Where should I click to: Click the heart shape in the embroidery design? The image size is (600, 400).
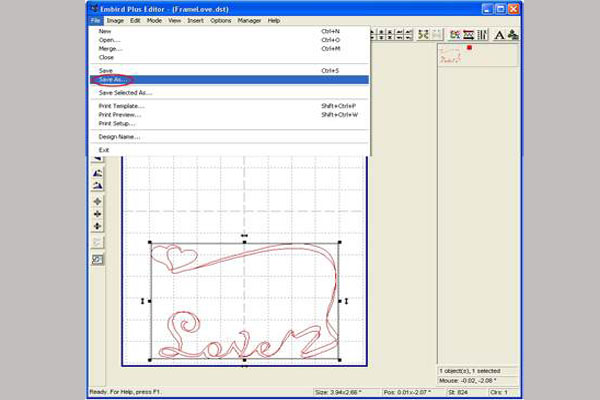[x=181, y=260]
